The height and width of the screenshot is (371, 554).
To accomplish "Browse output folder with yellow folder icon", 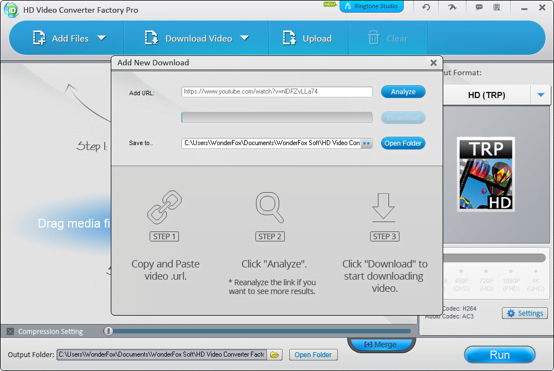I will (275, 355).
